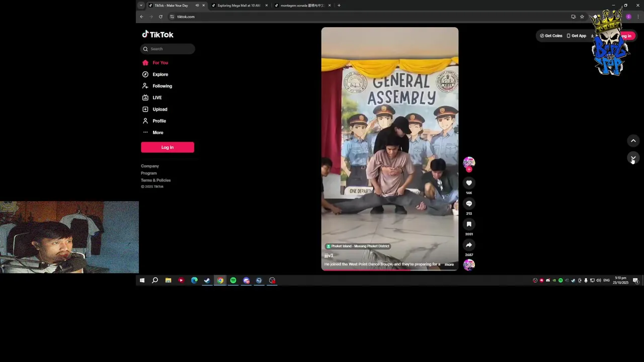
Task: Go to next video with down arrow
Action: coord(633,158)
